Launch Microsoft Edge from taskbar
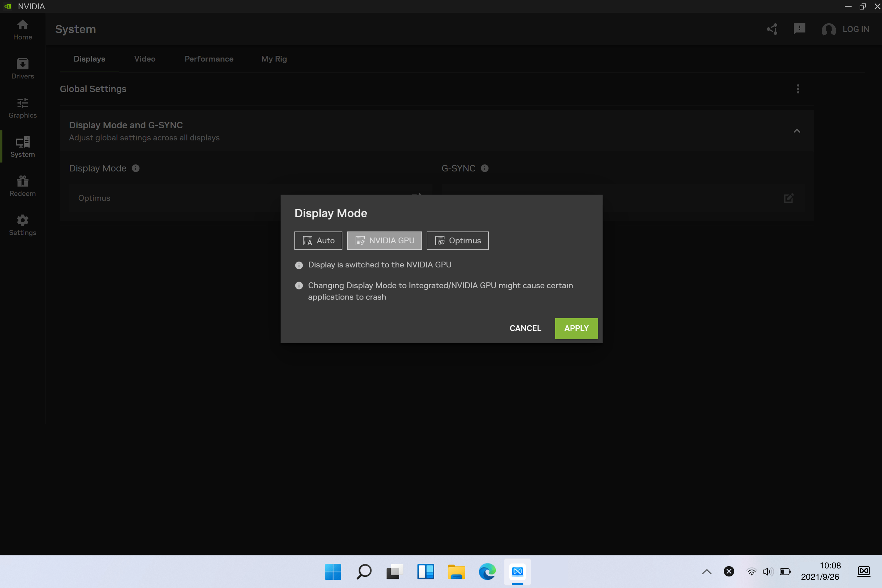Viewport: 882px width, 588px height. [x=487, y=572]
